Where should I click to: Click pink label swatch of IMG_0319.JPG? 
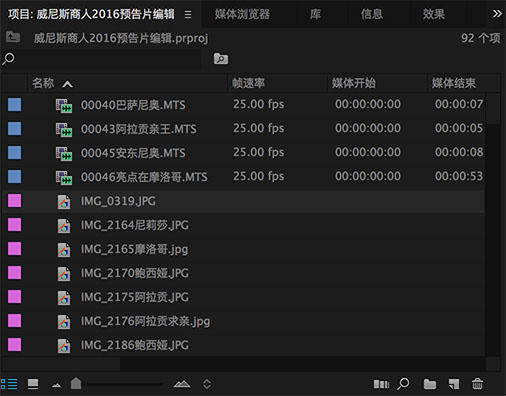pyautogui.click(x=14, y=201)
